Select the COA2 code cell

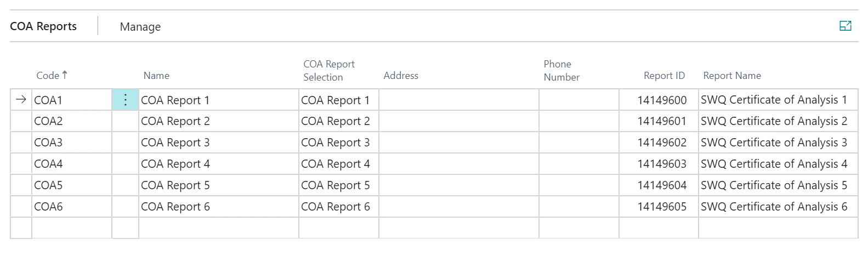[71, 121]
